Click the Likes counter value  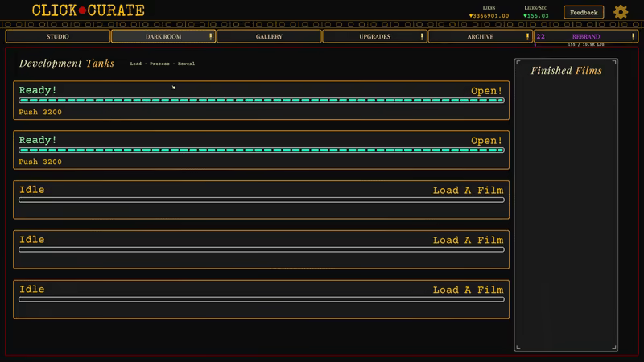[x=489, y=16]
